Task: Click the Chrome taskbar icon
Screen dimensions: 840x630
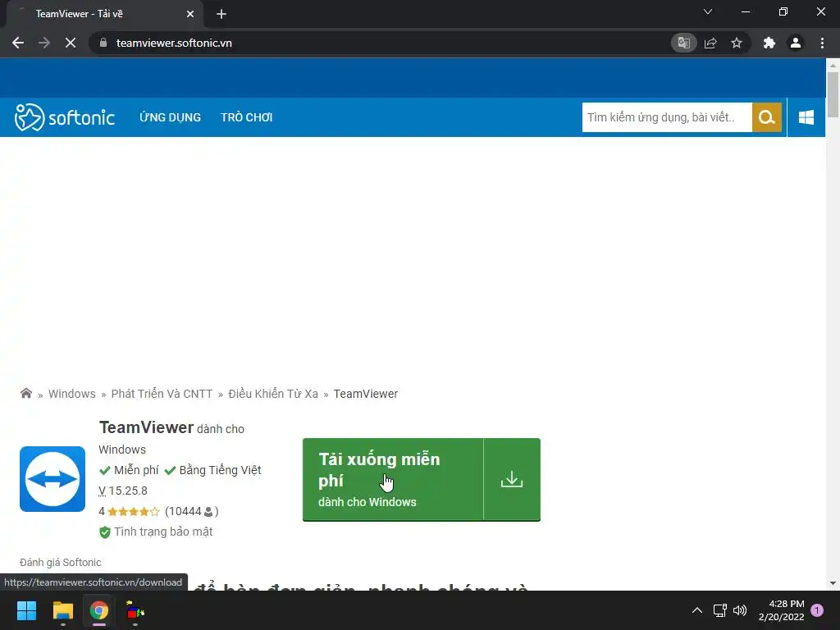Action: pos(99,610)
